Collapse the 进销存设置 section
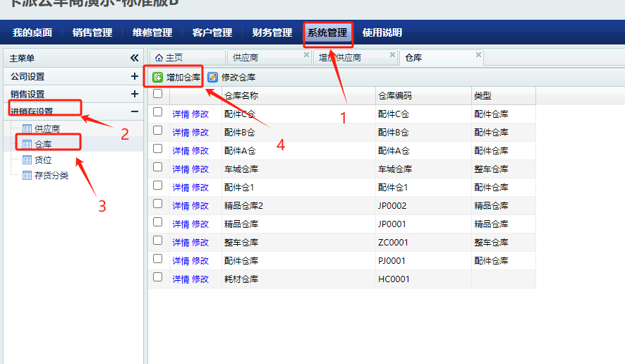This screenshot has height=364, width=625. pos(134,111)
